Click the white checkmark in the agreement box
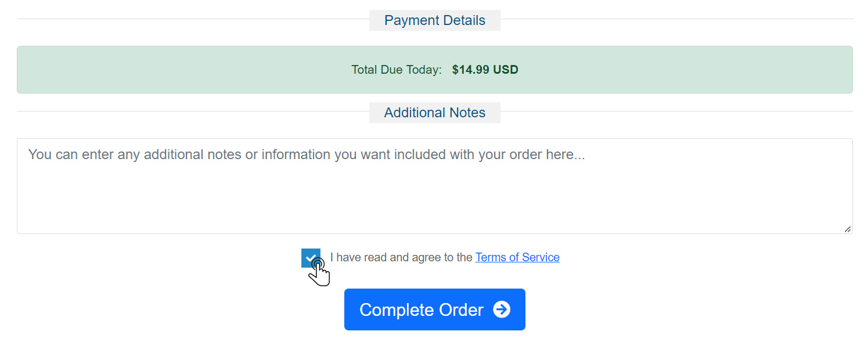Viewport: 868px width, 342px height. (311, 258)
